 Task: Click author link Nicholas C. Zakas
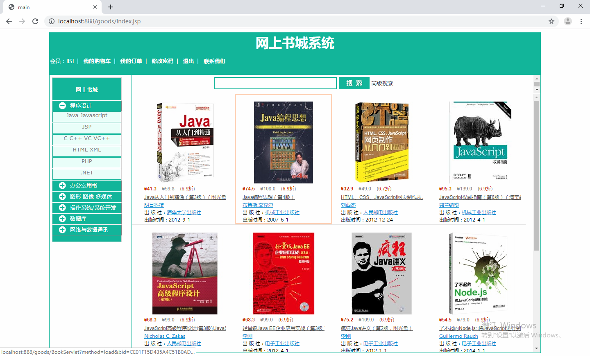[x=165, y=336]
